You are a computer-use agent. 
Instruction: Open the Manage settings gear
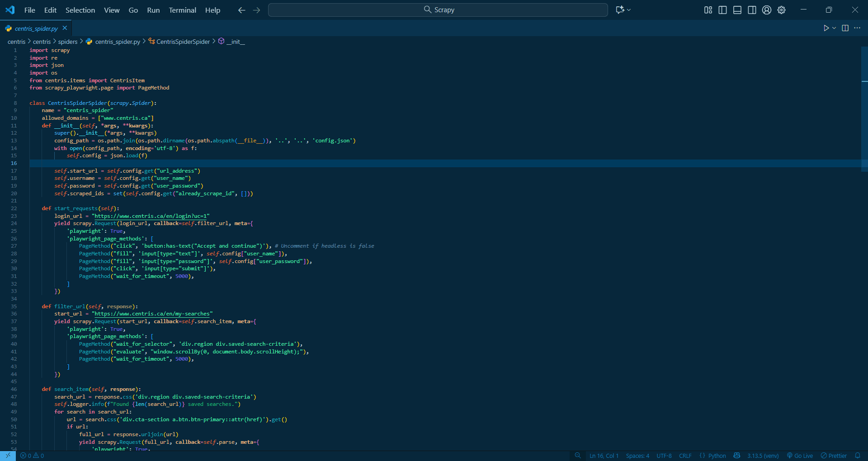(x=781, y=10)
